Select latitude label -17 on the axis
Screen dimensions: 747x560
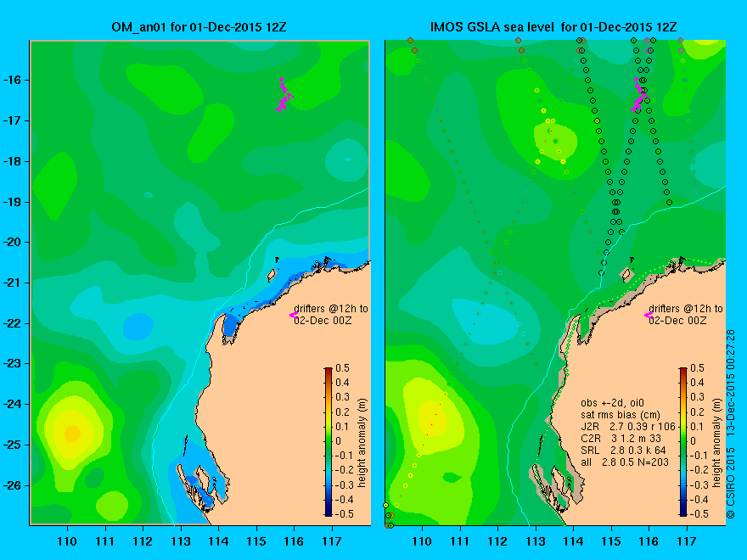(x=13, y=120)
